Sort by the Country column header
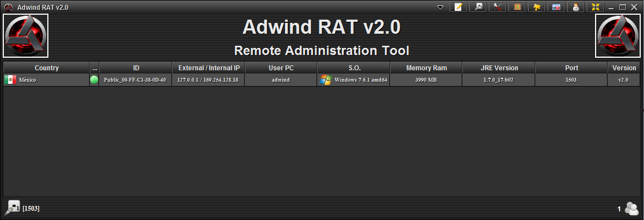644x220 pixels. click(46, 68)
